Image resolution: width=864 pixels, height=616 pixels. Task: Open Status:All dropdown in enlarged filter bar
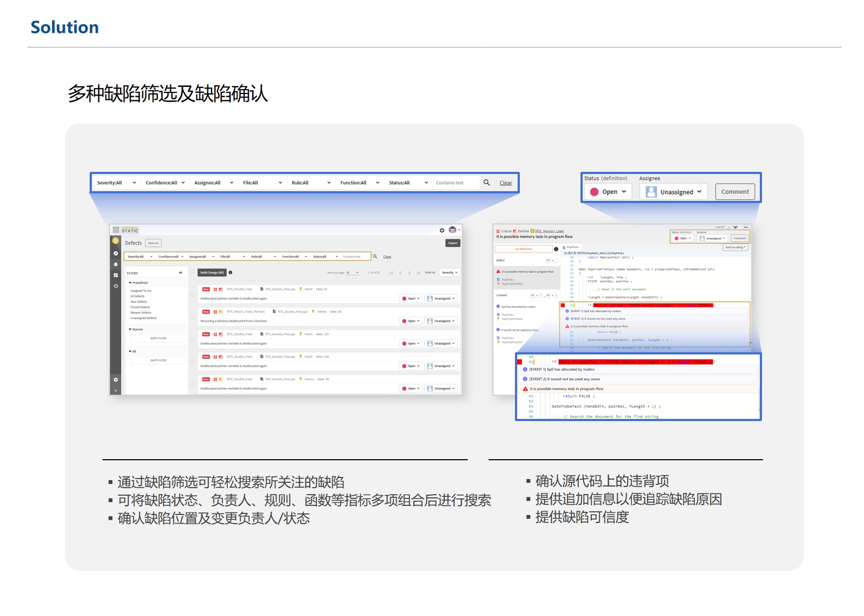pyautogui.click(x=409, y=183)
